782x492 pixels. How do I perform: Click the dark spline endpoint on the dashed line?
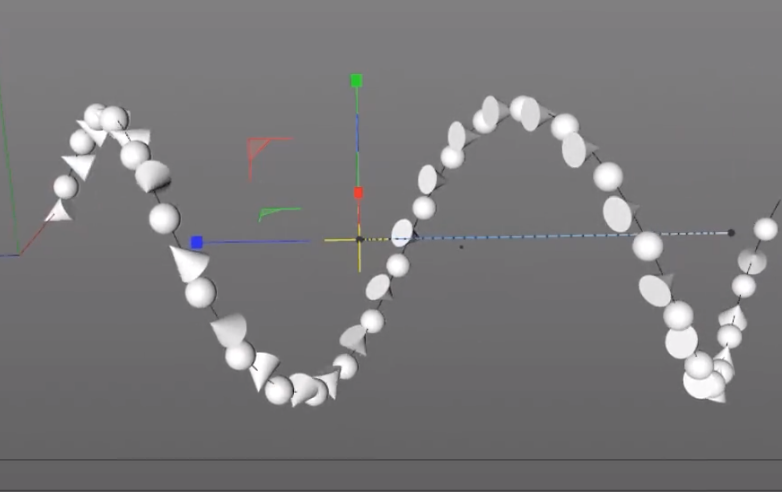[731, 233]
